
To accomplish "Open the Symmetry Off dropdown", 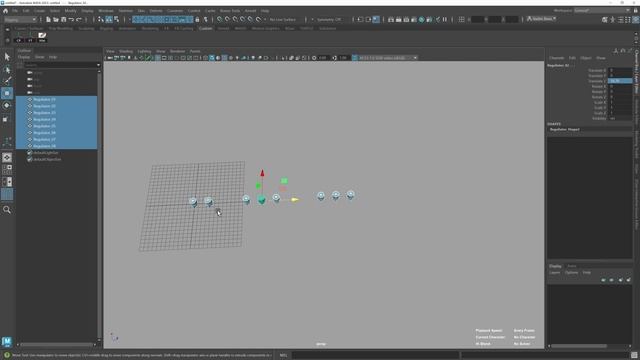I will [329, 20].
